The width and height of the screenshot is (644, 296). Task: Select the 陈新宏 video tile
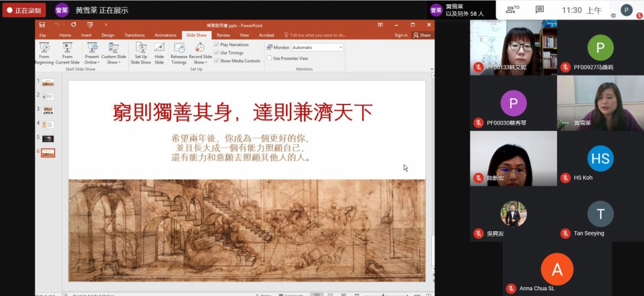pyautogui.click(x=513, y=159)
